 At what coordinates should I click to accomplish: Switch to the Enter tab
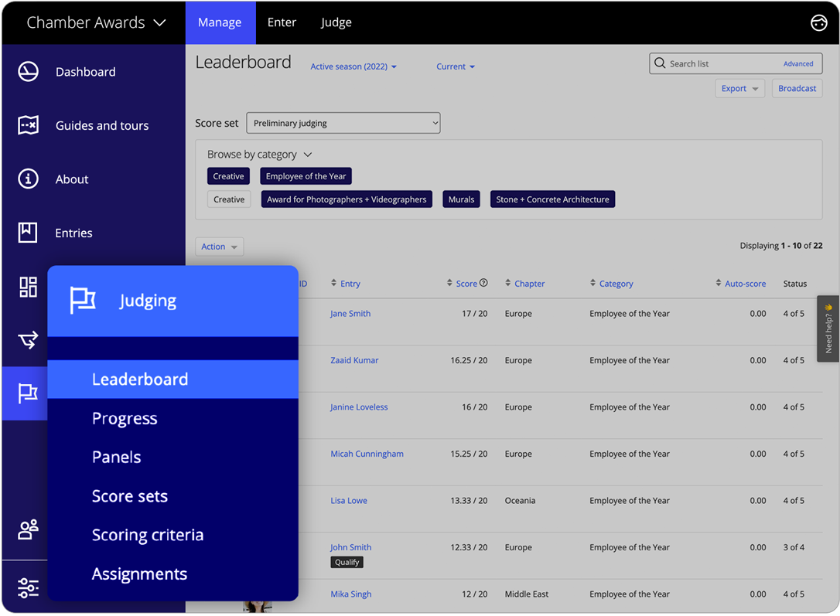click(x=282, y=22)
